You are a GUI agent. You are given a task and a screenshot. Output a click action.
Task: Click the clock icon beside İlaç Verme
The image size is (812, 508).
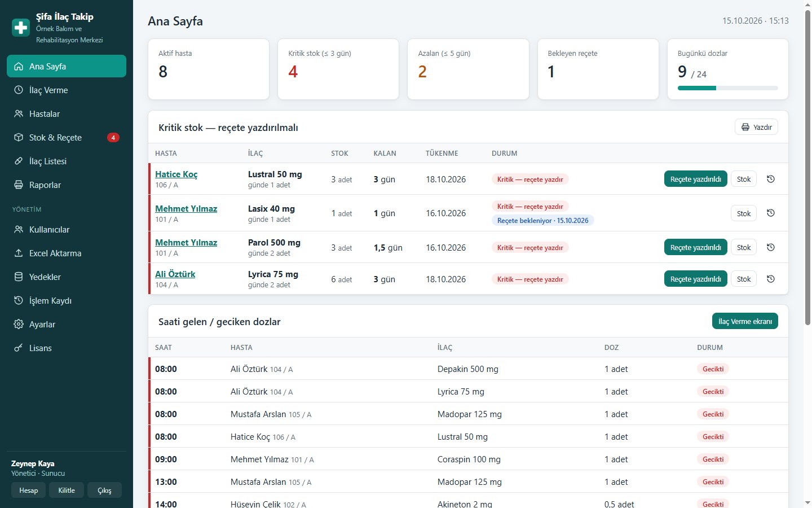click(x=19, y=90)
